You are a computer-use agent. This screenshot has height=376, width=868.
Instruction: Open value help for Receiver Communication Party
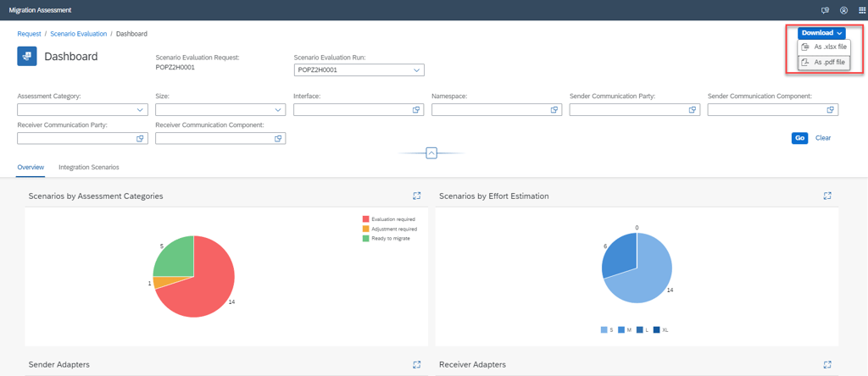point(140,139)
